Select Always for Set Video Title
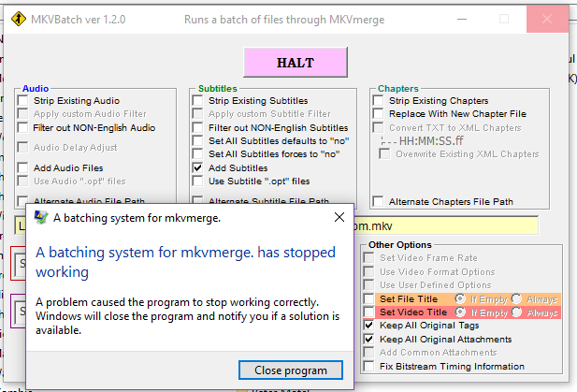This screenshot has width=577, height=392. pos(516,312)
